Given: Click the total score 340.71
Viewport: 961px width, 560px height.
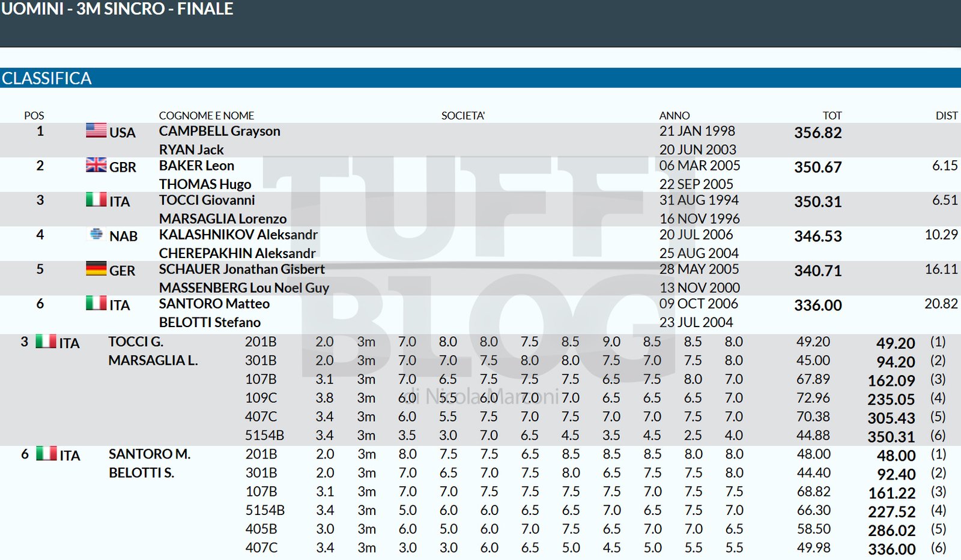Looking at the screenshot, I should click(x=818, y=271).
